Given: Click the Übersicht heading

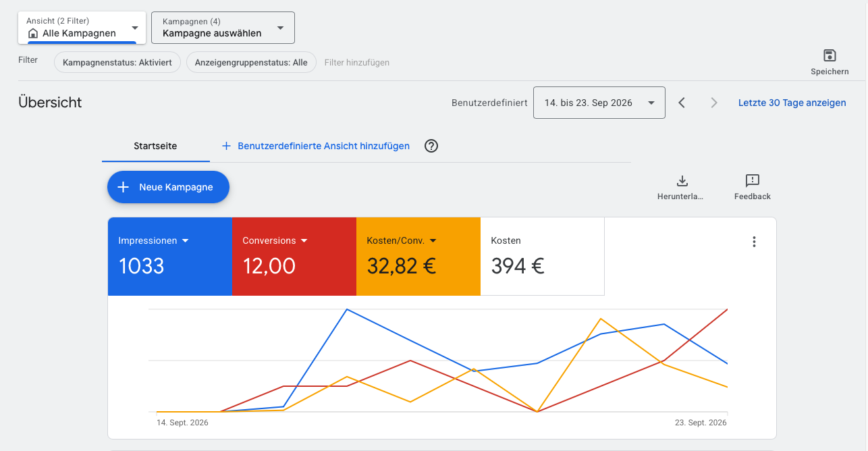Looking at the screenshot, I should pos(50,103).
